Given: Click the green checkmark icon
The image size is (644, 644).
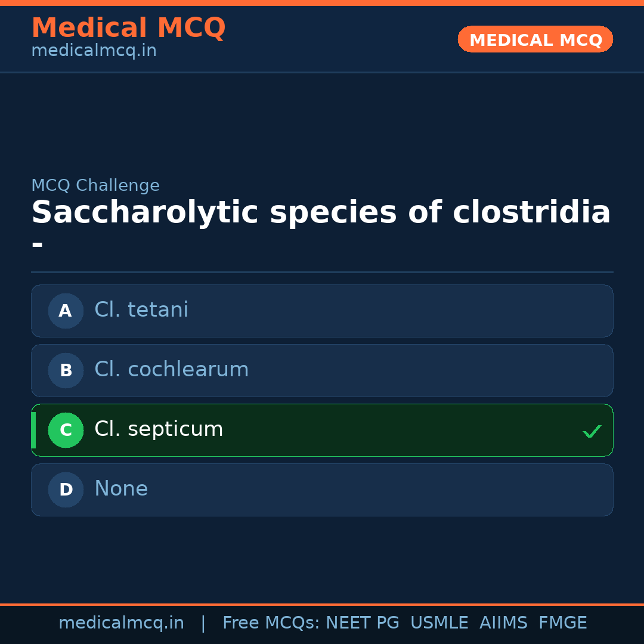Looking at the screenshot, I should [x=592, y=431].
